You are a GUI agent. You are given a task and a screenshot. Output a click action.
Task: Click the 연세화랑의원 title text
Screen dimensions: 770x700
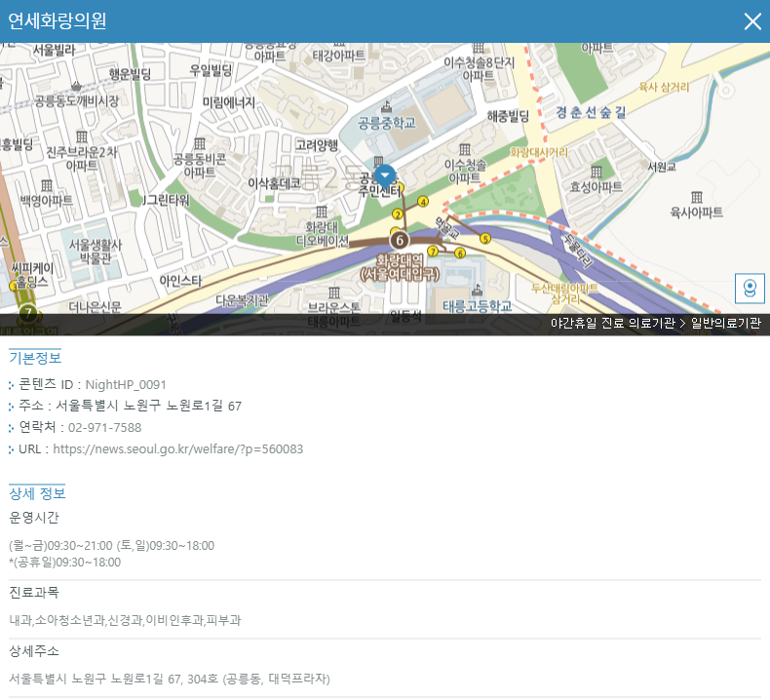click(57, 20)
